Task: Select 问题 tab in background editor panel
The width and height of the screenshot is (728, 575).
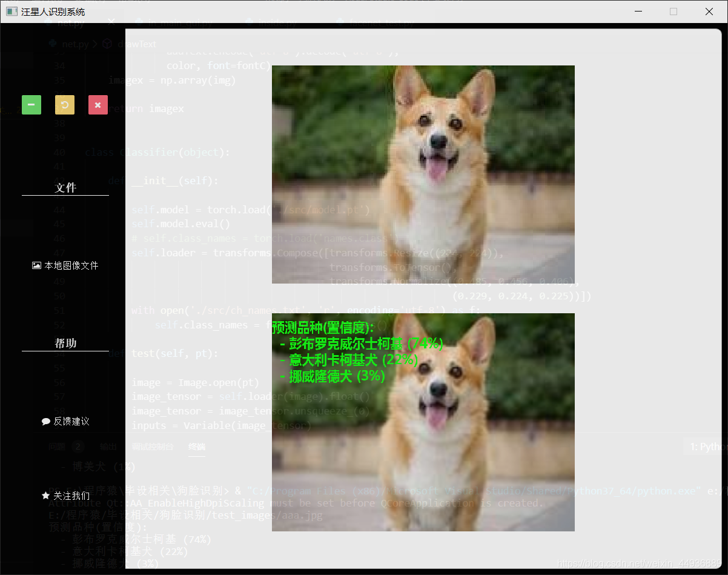Action: coord(57,447)
